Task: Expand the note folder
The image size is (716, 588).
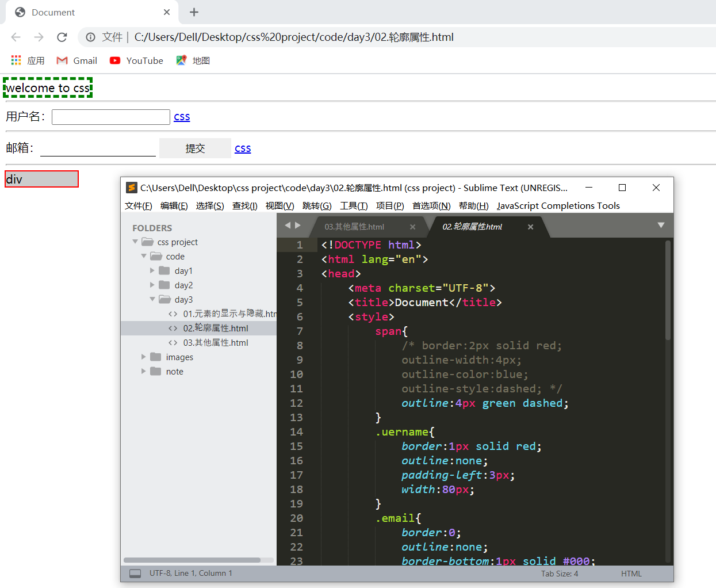Action: pyautogui.click(x=144, y=371)
